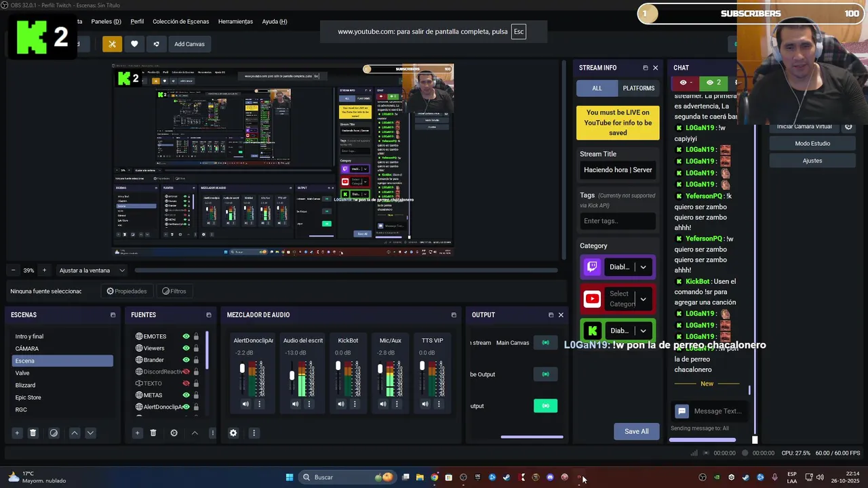The height and width of the screenshot is (488, 868).
Task: Open the Paneles menu
Action: [106, 22]
